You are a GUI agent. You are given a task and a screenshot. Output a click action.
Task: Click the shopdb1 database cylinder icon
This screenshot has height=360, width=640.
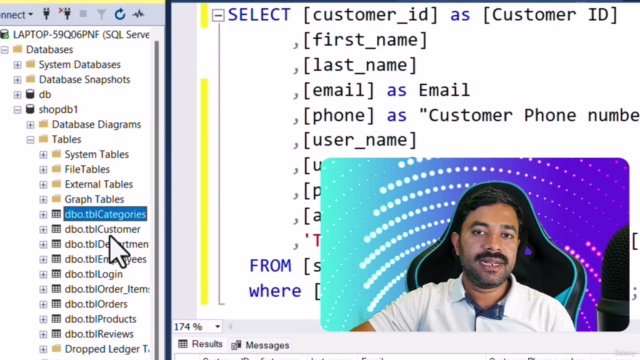tap(30, 109)
